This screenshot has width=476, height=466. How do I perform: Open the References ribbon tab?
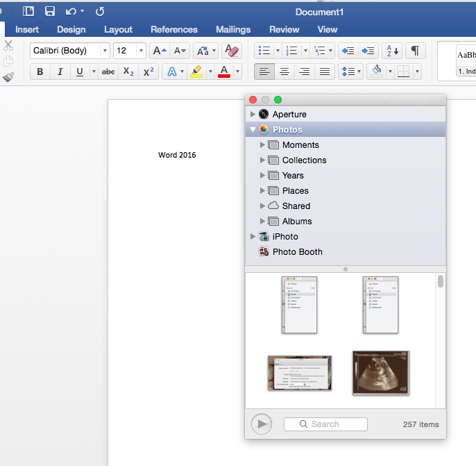[173, 29]
